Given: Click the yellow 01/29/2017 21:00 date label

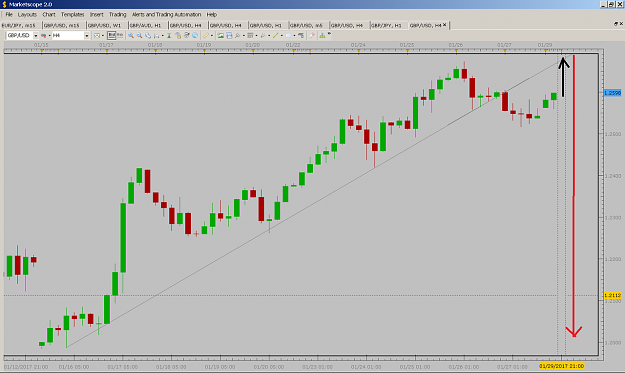Looking at the screenshot, I should pyautogui.click(x=561, y=366).
